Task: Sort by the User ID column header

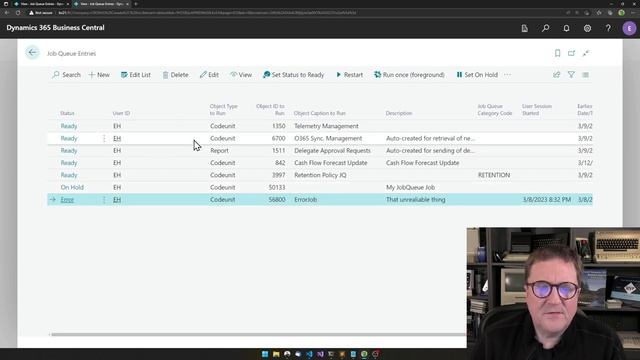Action: pyautogui.click(x=121, y=113)
